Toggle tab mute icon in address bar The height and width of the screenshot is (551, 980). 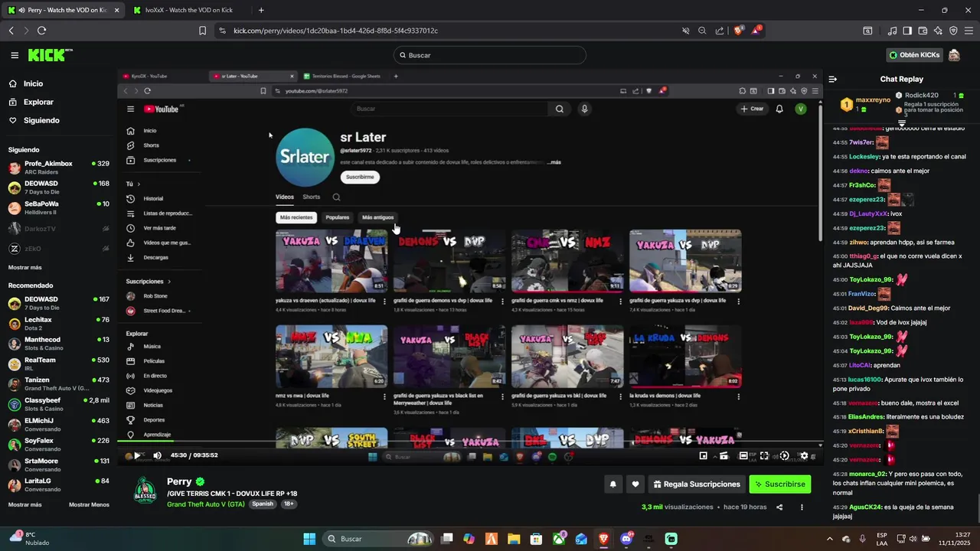[685, 31]
